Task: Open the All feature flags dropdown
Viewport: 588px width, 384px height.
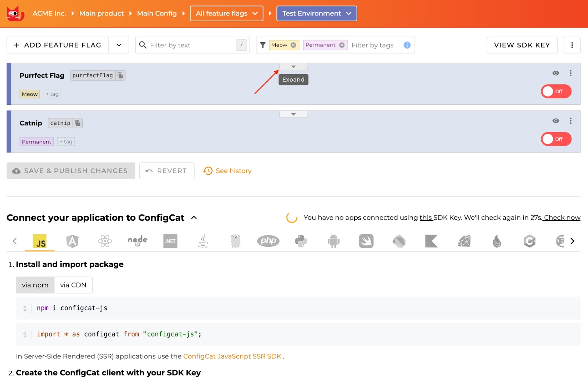Action: (226, 14)
